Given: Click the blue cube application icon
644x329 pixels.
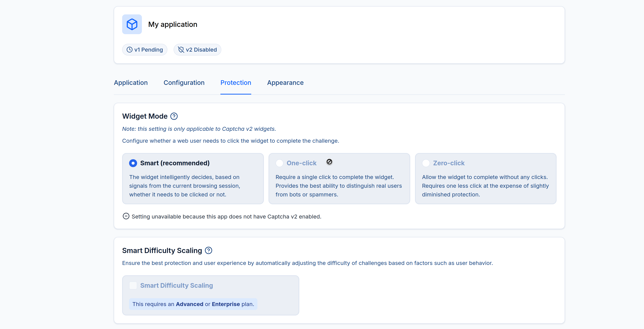Looking at the screenshot, I should tap(132, 24).
